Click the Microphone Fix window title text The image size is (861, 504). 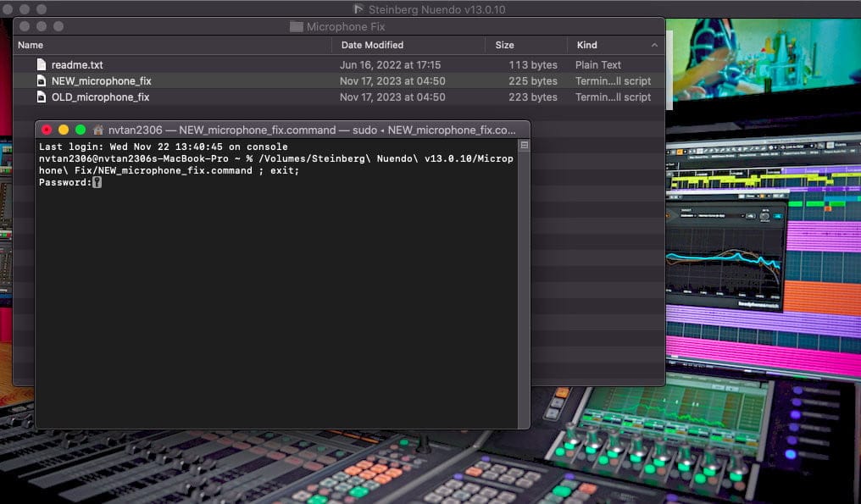(x=346, y=26)
